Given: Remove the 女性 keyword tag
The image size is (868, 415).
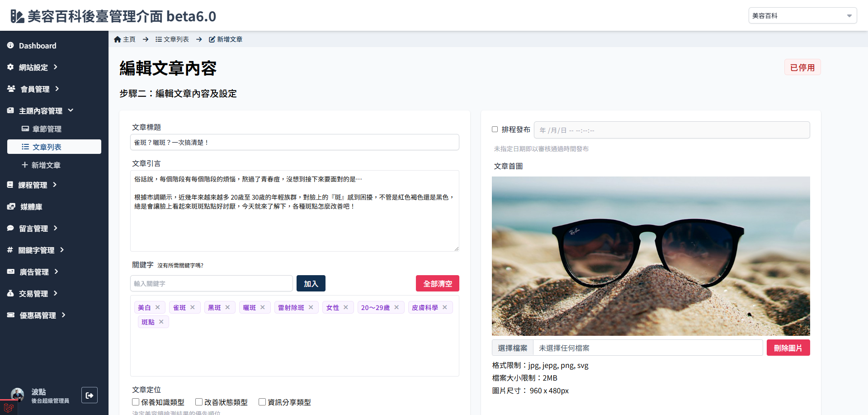Looking at the screenshot, I should 346,307.
